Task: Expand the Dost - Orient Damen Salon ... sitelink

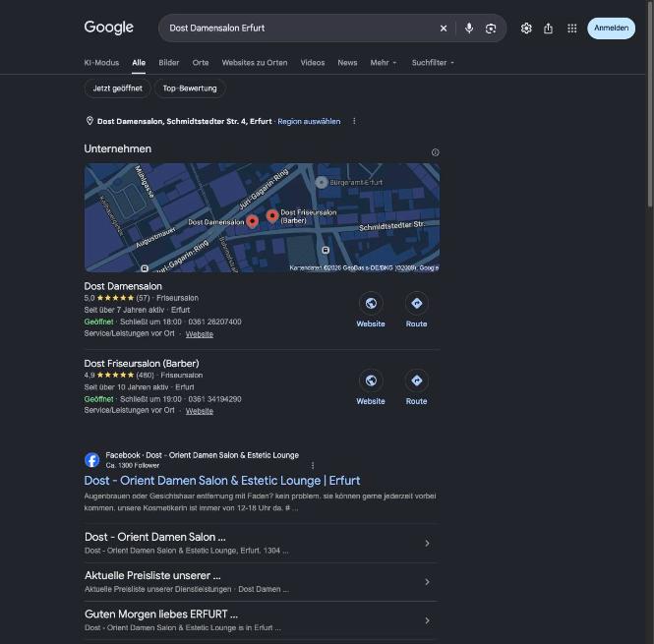Action: (261, 543)
